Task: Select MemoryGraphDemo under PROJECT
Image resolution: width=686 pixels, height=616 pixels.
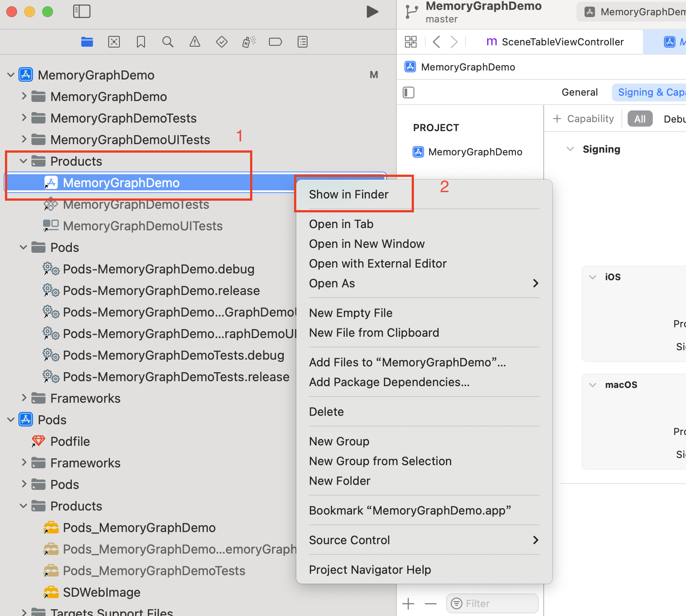Action: click(x=467, y=152)
